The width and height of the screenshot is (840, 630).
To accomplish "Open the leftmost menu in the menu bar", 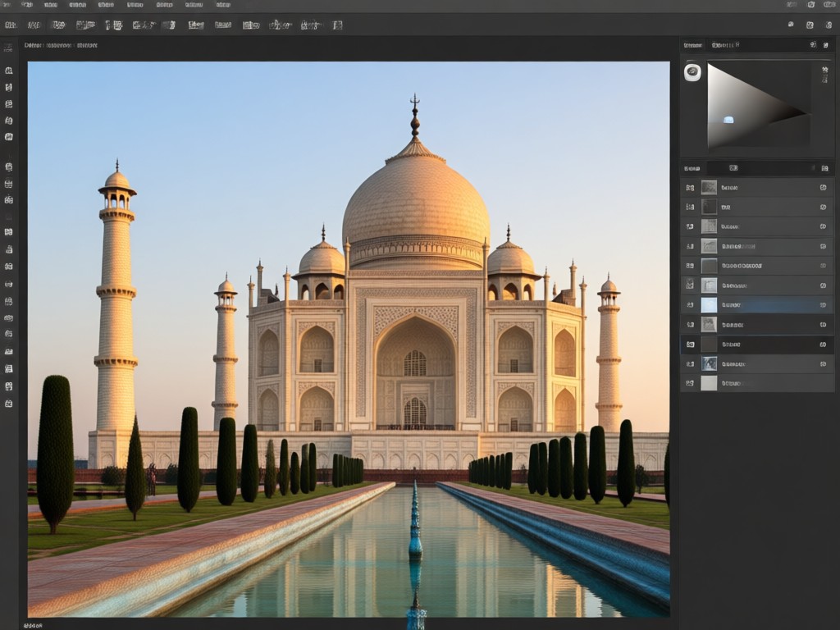I will click(x=7, y=5).
